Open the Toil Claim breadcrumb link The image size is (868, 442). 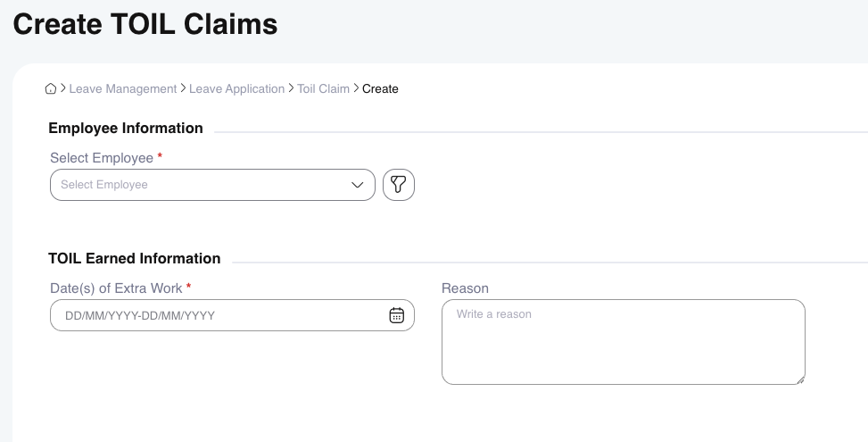pyautogui.click(x=323, y=88)
